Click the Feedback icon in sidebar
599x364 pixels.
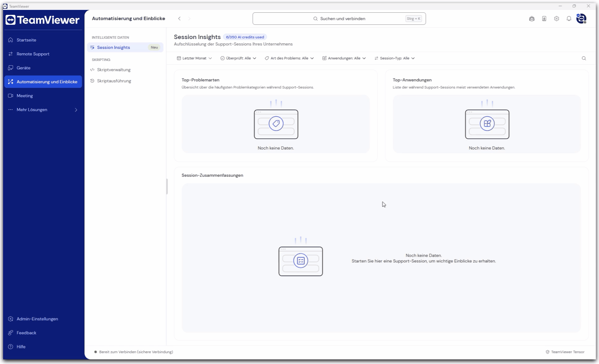pos(11,333)
